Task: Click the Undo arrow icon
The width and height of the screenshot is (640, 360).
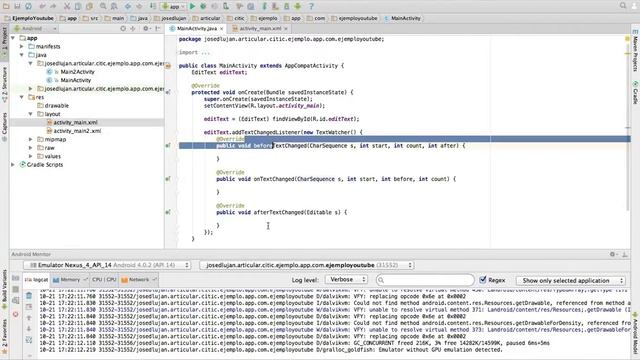Action: (42, 6)
